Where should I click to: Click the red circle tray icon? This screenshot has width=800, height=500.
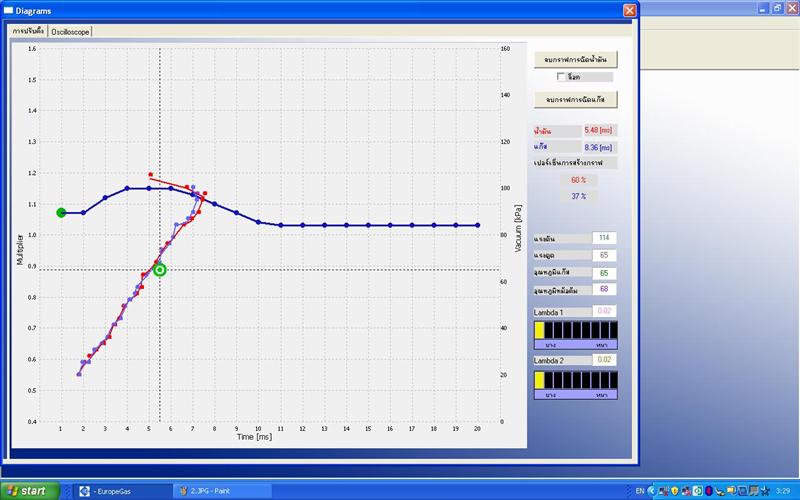click(709, 491)
